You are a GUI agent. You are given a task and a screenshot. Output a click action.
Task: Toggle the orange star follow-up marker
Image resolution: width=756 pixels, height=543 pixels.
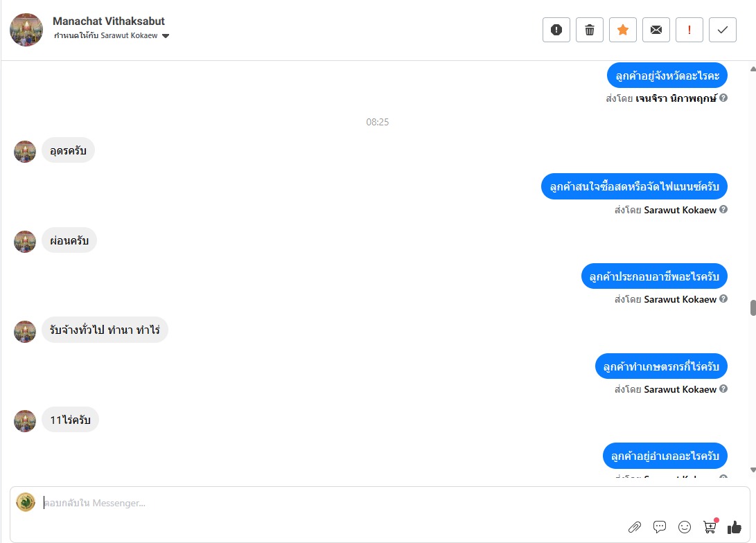(x=623, y=30)
